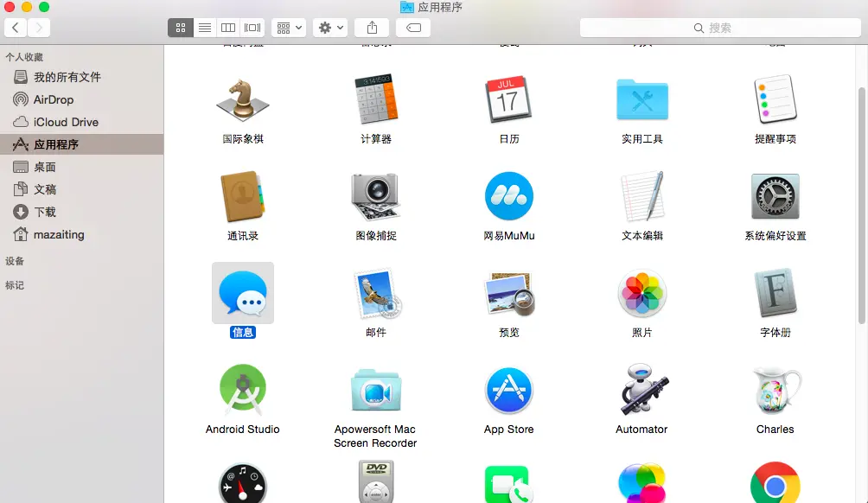Select 应用程序 in sidebar
The image size is (868, 503).
pos(82,144)
